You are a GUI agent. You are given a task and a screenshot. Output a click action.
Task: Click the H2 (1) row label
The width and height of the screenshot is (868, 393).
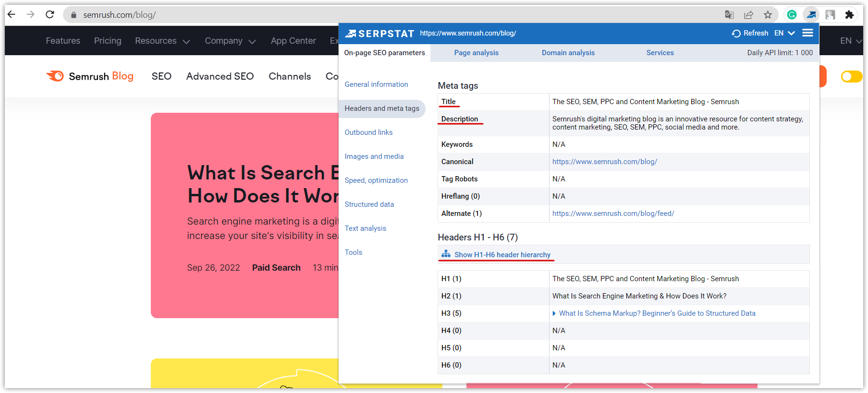451,296
